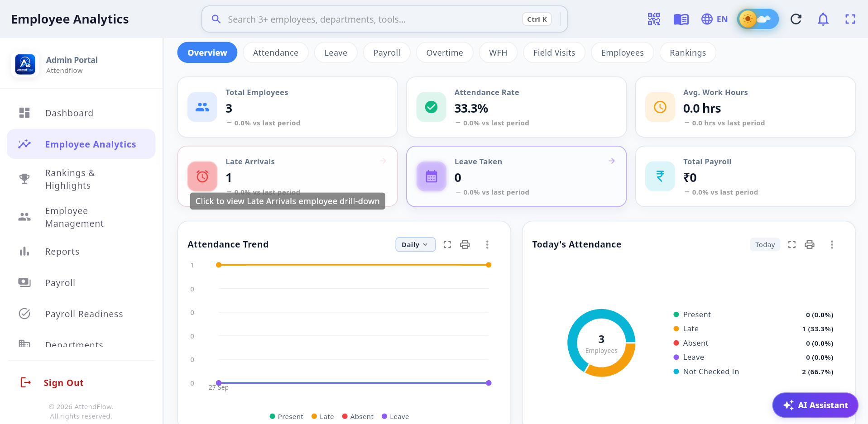This screenshot has height=424, width=868.
Task: Open Employee Management in sidebar
Action: (x=81, y=217)
